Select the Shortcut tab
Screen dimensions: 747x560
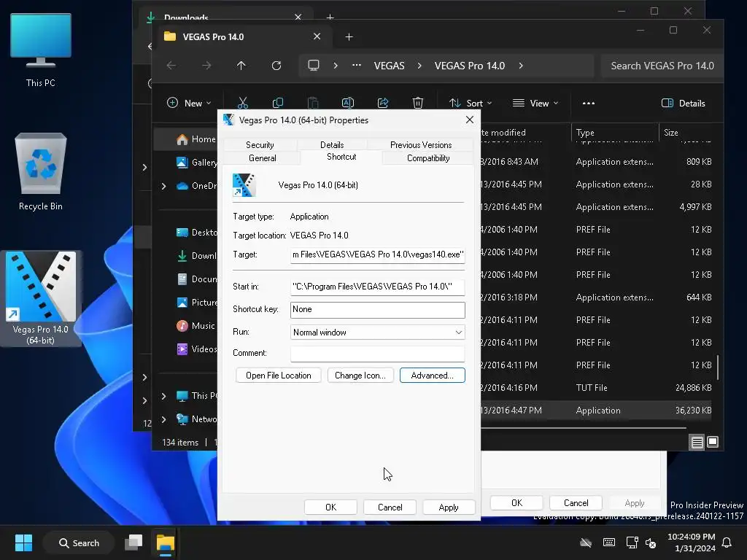[x=341, y=157]
